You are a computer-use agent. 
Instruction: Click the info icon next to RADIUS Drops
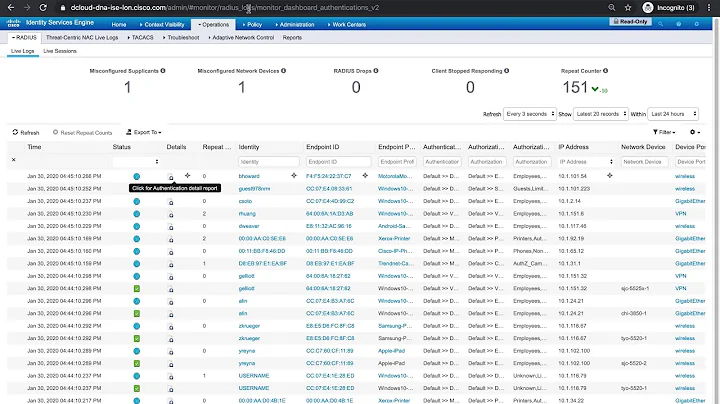(376, 71)
